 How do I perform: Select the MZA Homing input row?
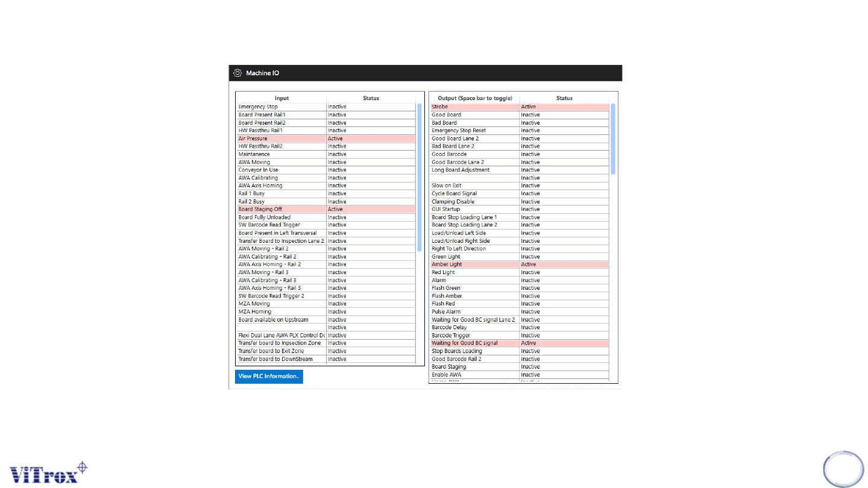coord(326,311)
